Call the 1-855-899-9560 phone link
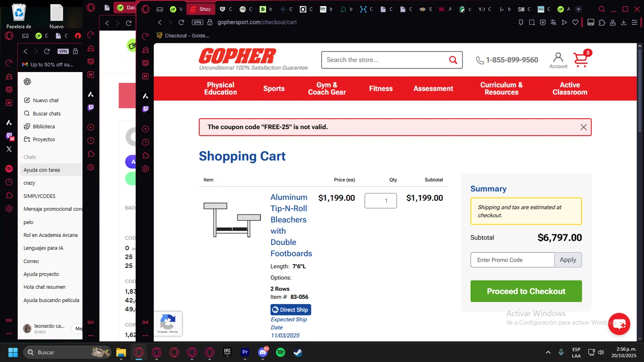The width and height of the screenshot is (644, 362). click(507, 60)
